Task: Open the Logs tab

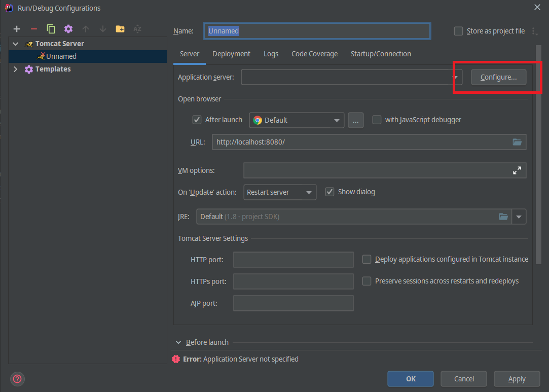Action: coord(271,54)
